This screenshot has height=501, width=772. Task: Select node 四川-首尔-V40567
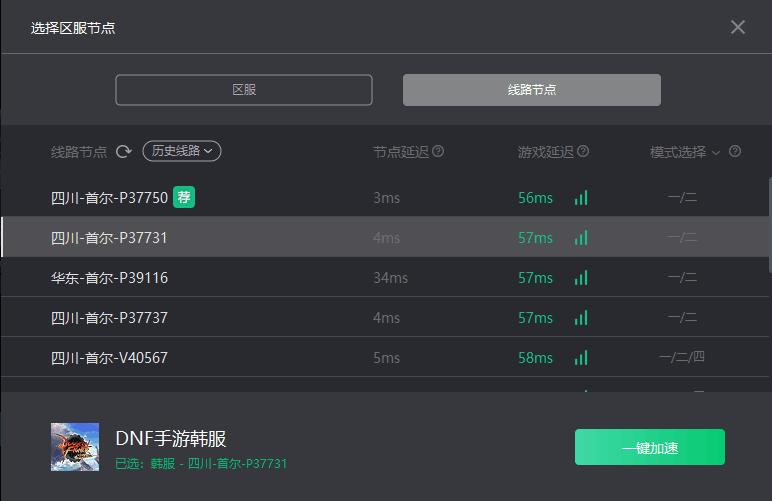[109, 358]
